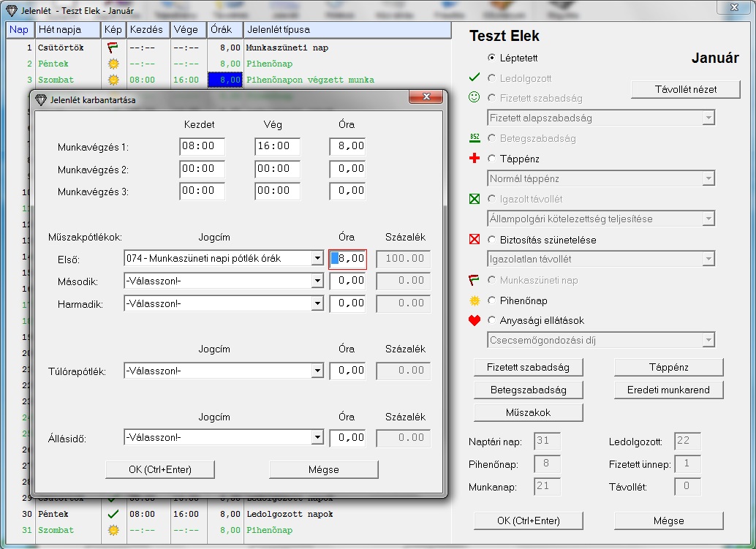Click the Távollét nézet button
Image resolution: width=756 pixels, height=549 pixels.
tap(685, 89)
